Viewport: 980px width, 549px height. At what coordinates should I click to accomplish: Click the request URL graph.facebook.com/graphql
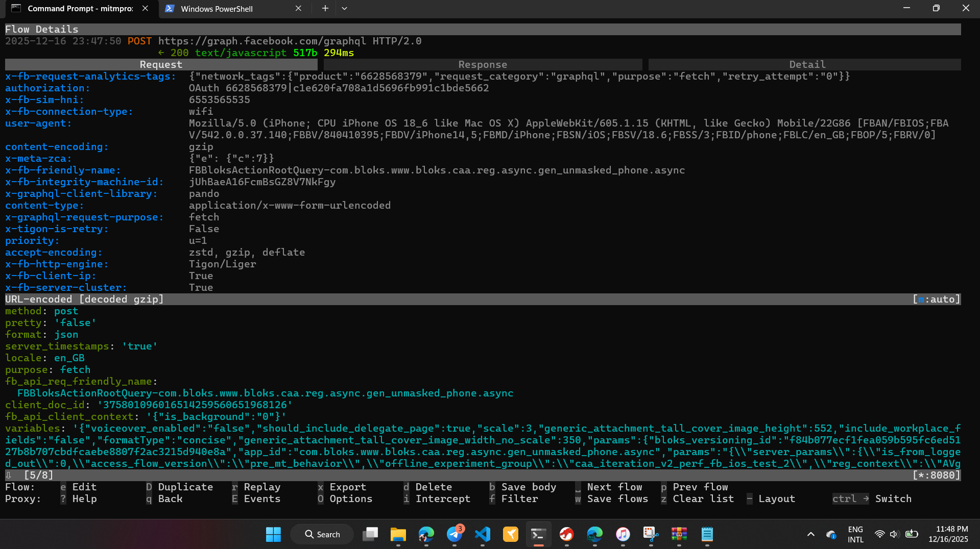[262, 41]
